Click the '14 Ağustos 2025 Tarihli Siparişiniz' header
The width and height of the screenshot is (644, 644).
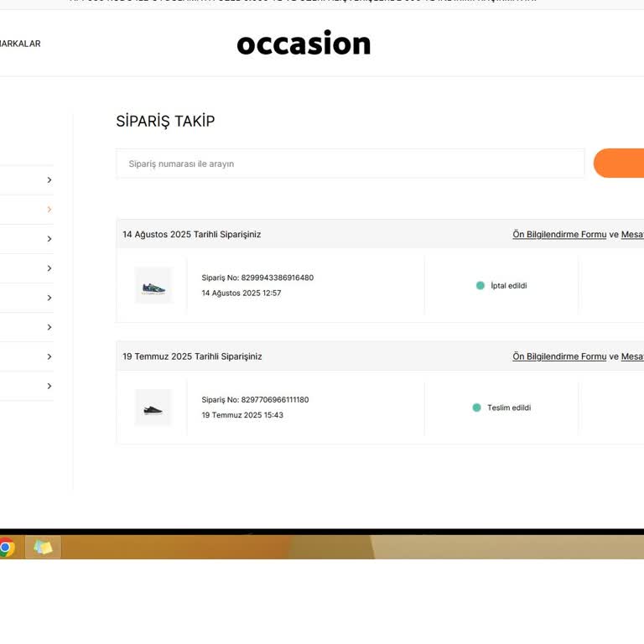[x=192, y=235]
